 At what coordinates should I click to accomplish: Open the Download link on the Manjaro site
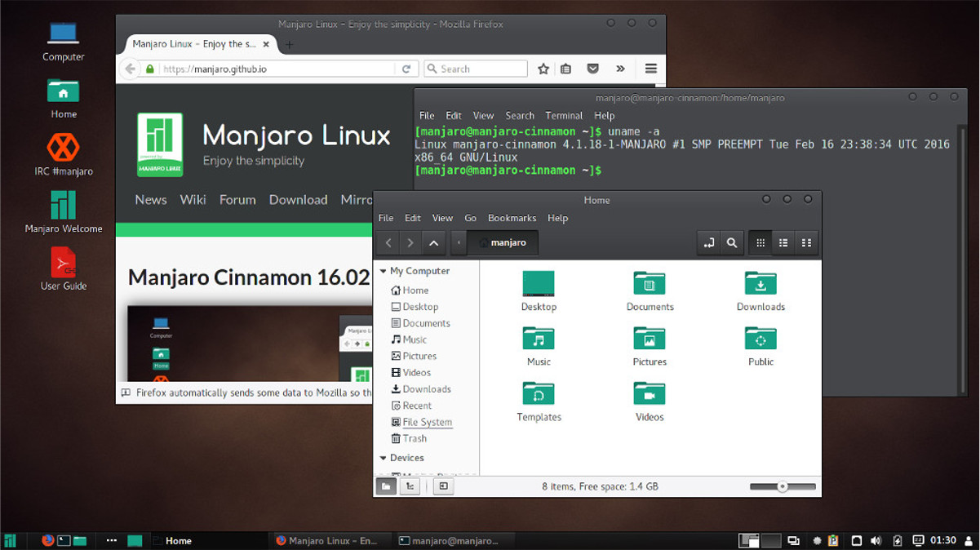[x=298, y=199]
